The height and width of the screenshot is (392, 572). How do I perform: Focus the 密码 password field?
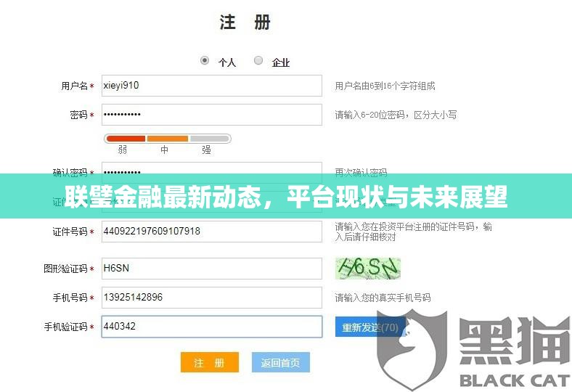coord(211,115)
